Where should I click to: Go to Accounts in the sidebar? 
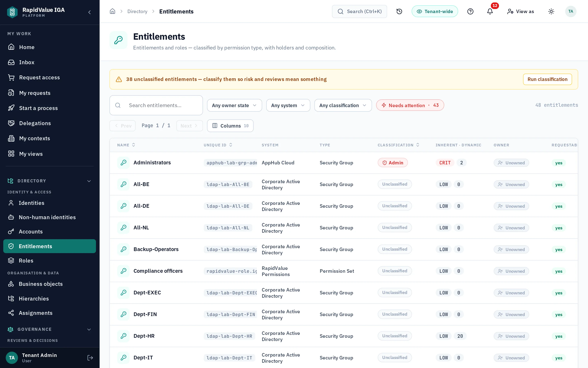coord(50,231)
